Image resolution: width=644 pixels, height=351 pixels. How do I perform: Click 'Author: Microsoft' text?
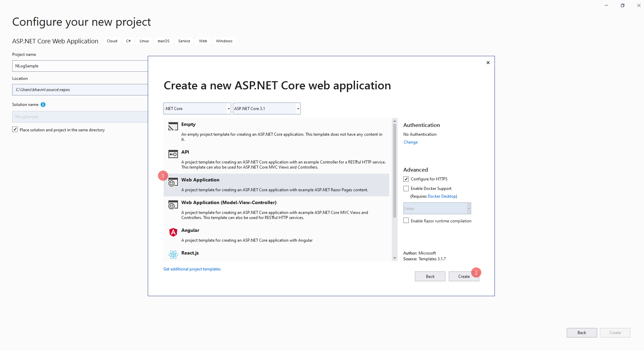[420, 253]
